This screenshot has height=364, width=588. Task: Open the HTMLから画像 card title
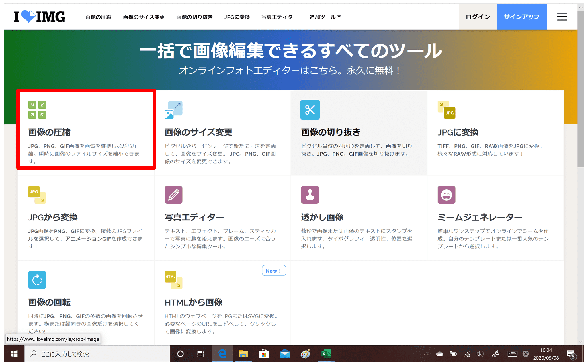[194, 302]
